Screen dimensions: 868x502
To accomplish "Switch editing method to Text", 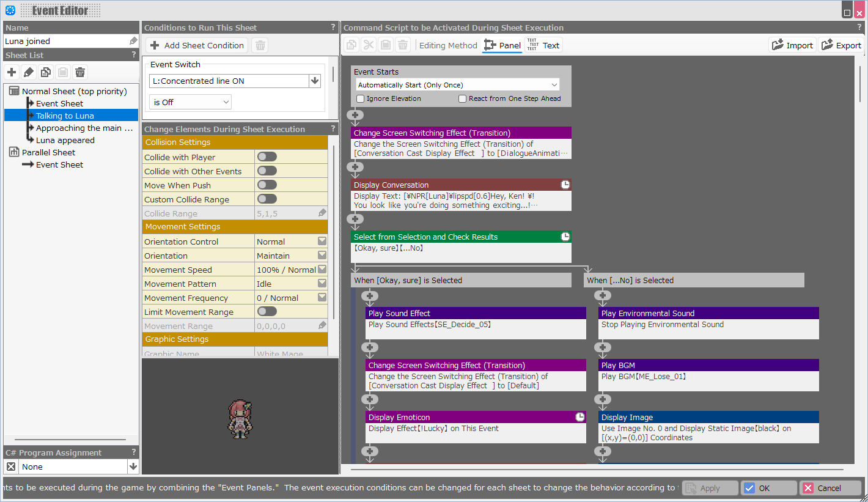I will point(543,45).
